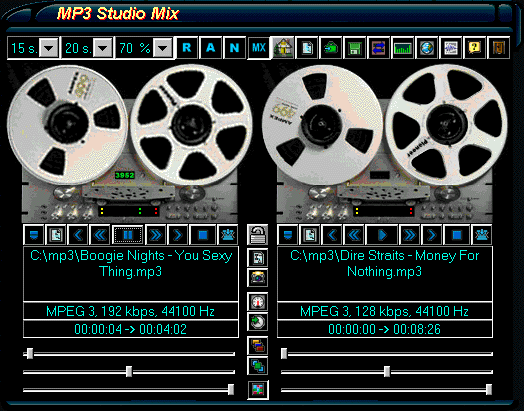This screenshot has height=411, width=524.
Task: Click the right deck top position slider
Action: (x=387, y=354)
